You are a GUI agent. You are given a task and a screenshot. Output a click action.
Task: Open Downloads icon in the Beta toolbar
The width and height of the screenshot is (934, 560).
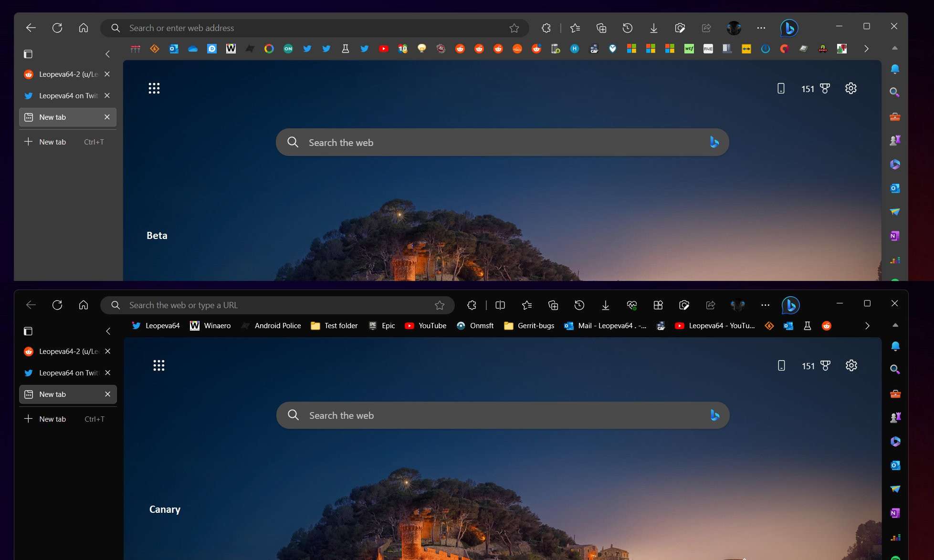pos(653,28)
